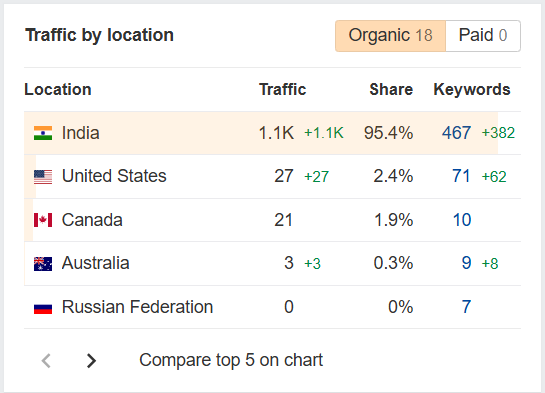Click Compare top 5 on chart
Viewport: 545px width, 393px height.
pos(231,360)
